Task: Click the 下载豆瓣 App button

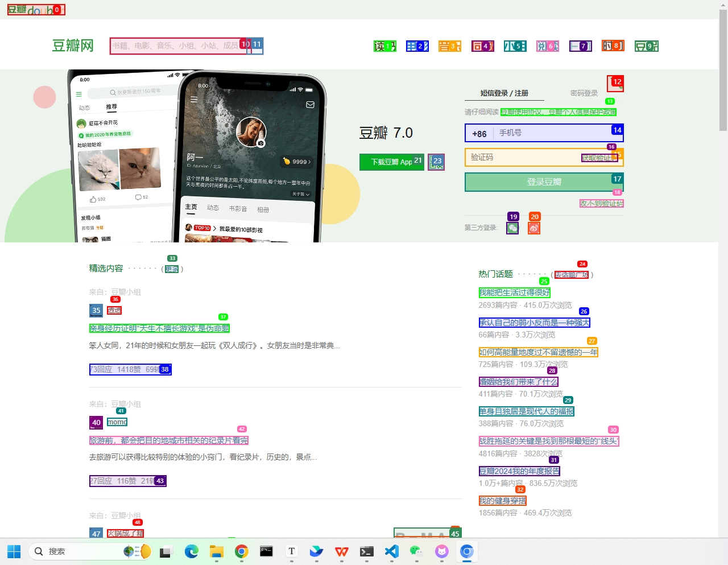Action: [x=391, y=162]
